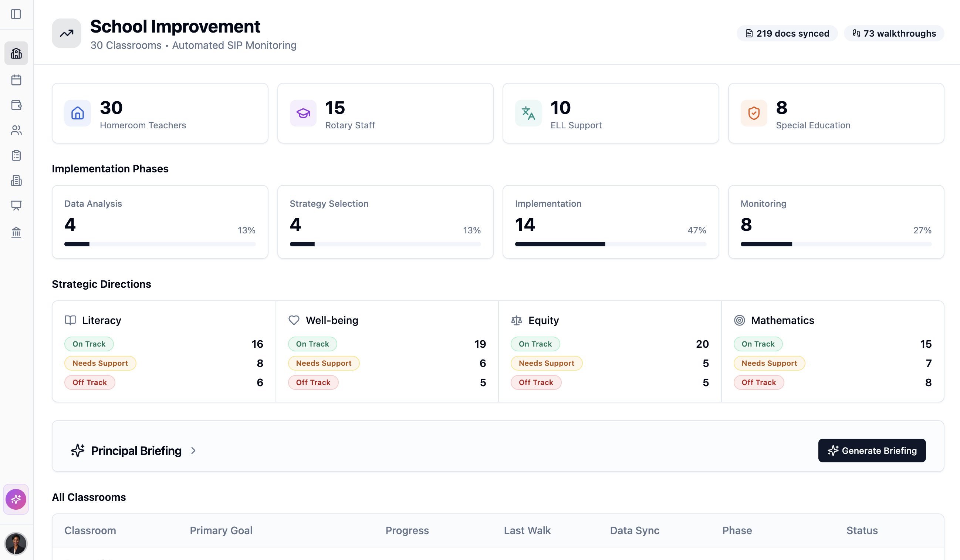The width and height of the screenshot is (960, 560).
Task: Click the presentation board icon in sidebar
Action: coord(16,206)
